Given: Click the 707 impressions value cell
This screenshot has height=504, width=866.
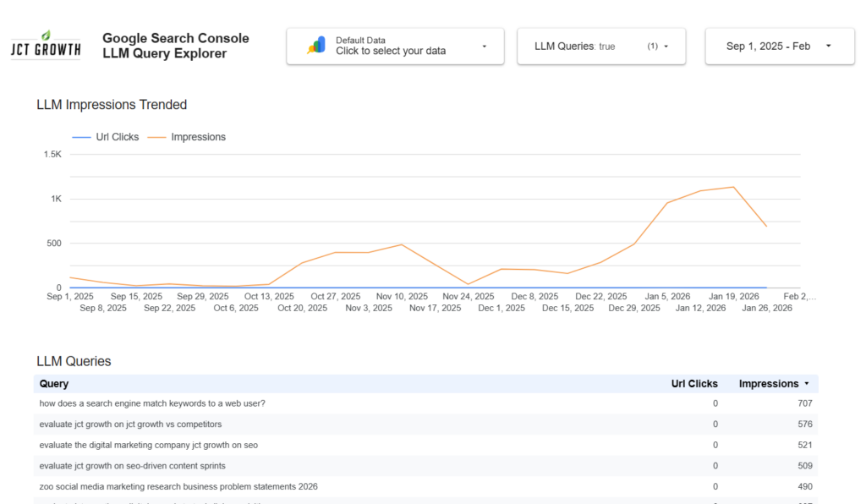Looking at the screenshot, I should click(x=804, y=403).
